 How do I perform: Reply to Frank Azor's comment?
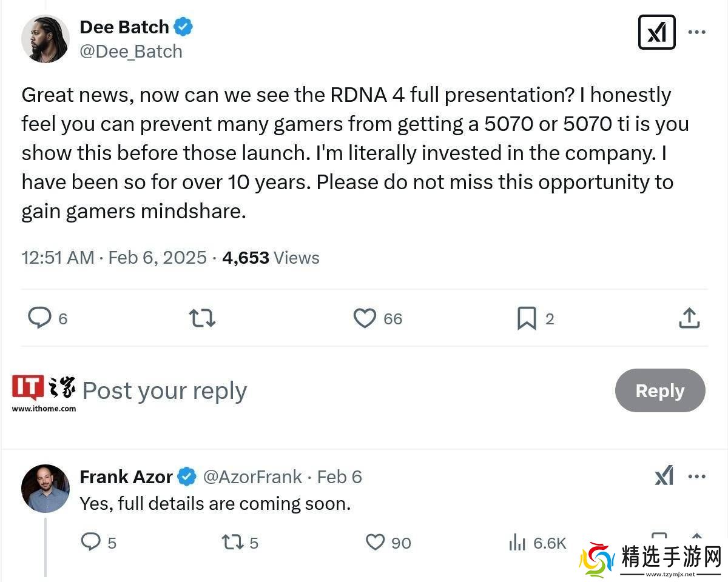(90, 541)
